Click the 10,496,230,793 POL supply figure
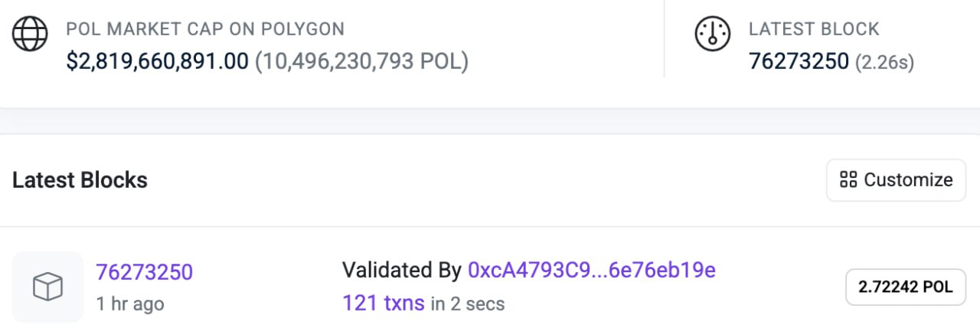 pyautogui.click(x=361, y=61)
